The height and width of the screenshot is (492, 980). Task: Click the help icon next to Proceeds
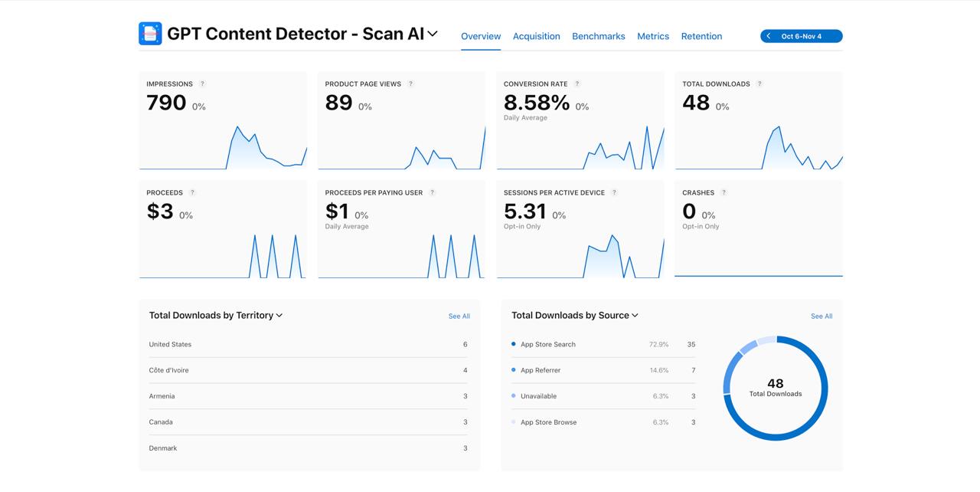[x=192, y=193]
